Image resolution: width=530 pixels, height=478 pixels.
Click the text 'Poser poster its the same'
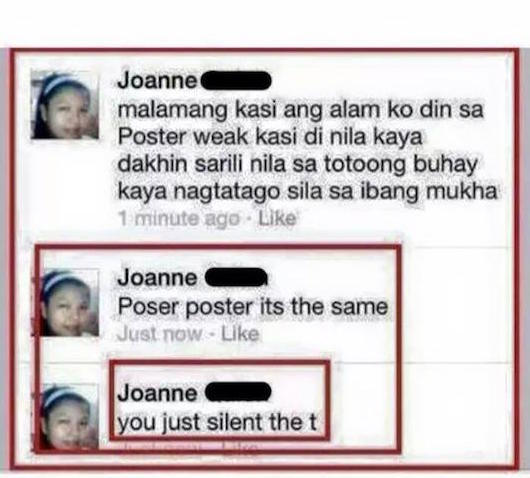pos(252,307)
